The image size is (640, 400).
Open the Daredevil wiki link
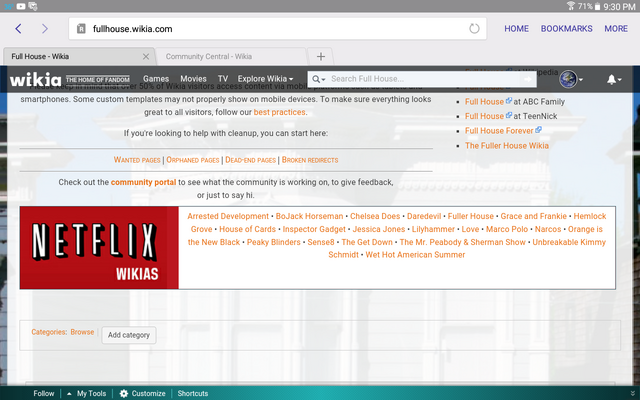click(424, 216)
